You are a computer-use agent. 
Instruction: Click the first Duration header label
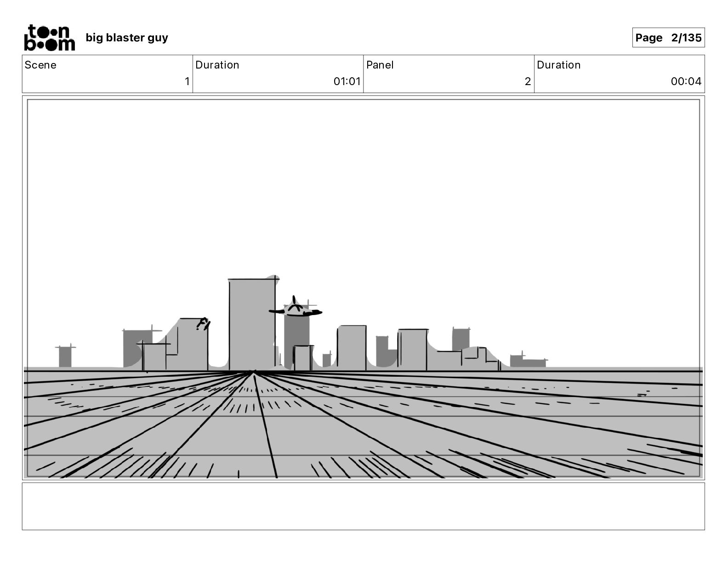point(217,65)
